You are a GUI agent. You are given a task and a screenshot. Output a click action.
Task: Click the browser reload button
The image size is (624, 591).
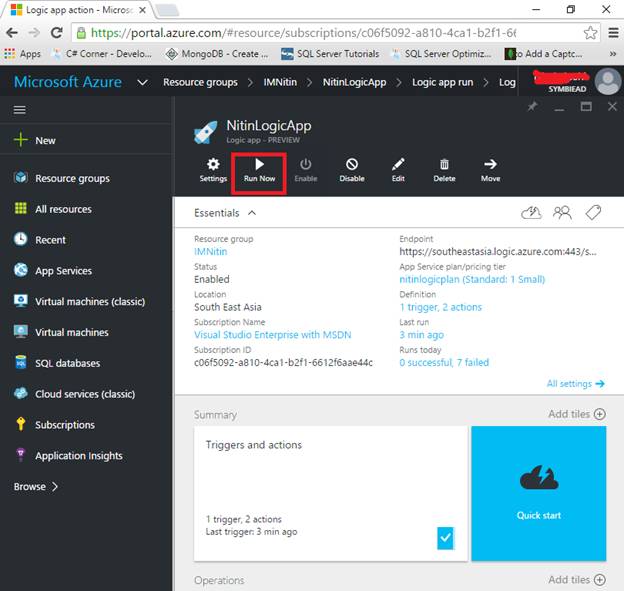click(x=57, y=33)
